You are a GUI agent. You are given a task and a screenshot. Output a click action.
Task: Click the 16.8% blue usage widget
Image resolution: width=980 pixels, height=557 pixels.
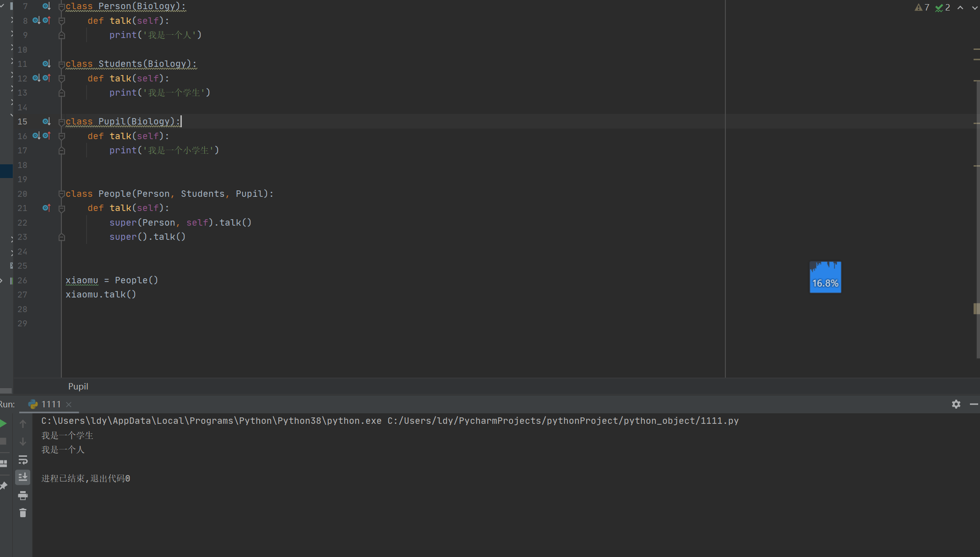coord(825,277)
